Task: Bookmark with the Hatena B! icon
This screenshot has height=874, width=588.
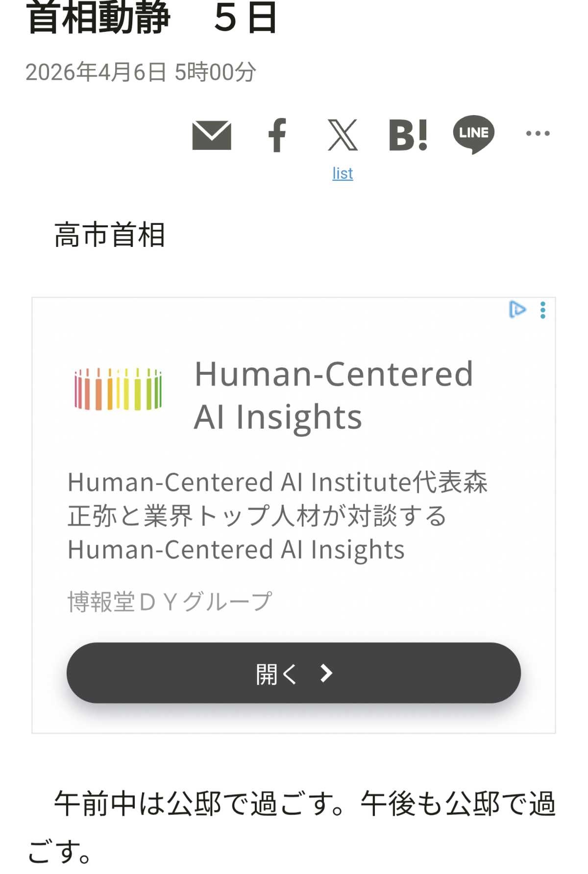Action: 408,135
